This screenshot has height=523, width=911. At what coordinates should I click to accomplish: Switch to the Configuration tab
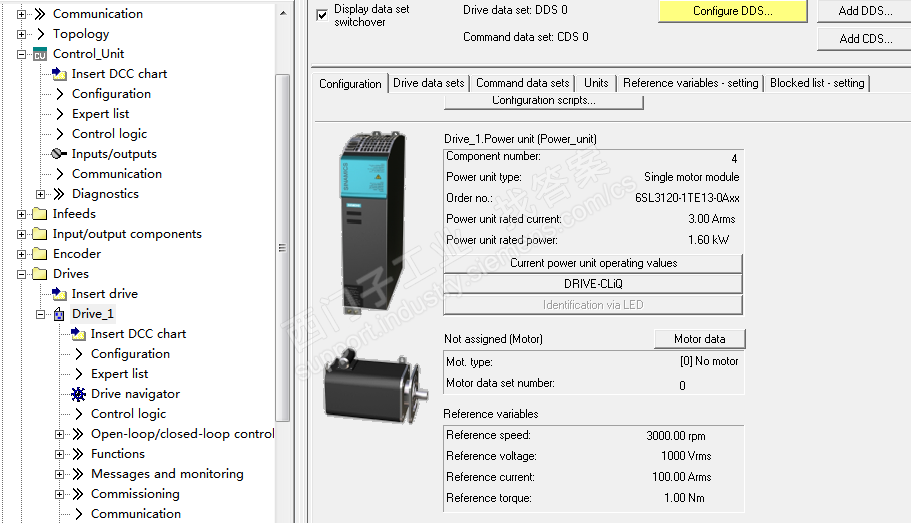[x=350, y=84]
